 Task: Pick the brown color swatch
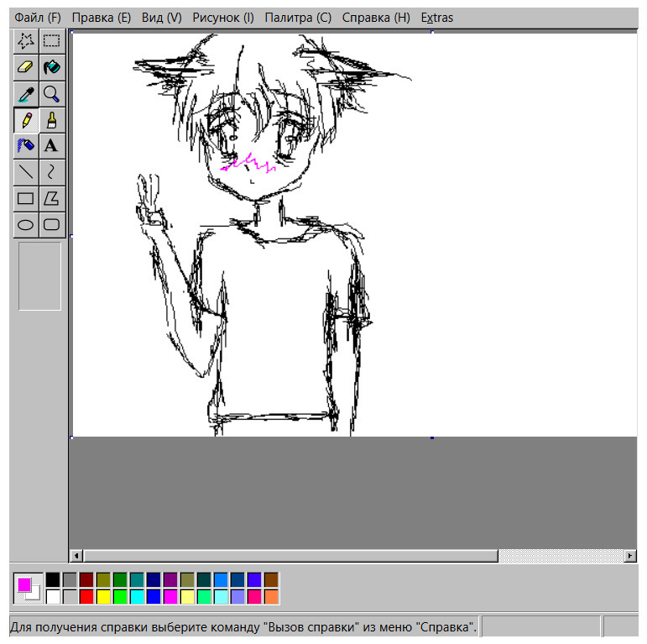coord(271,579)
